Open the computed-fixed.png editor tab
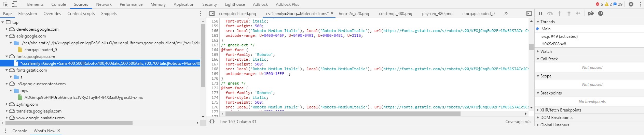Image resolution: width=644 pixels, height=135 pixels. click(237, 13)
